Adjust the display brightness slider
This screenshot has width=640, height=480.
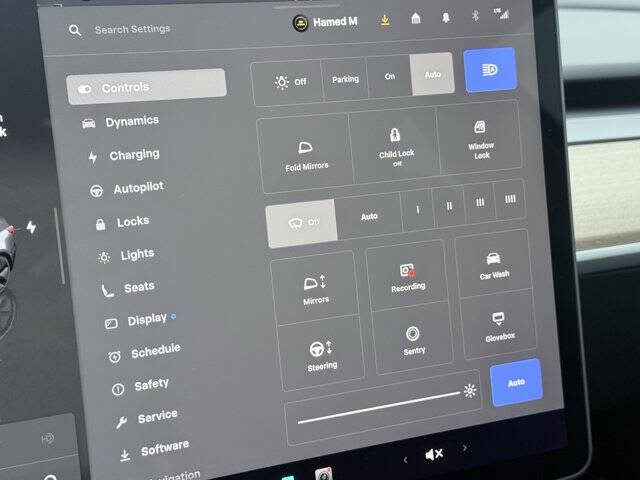(379, 407)
